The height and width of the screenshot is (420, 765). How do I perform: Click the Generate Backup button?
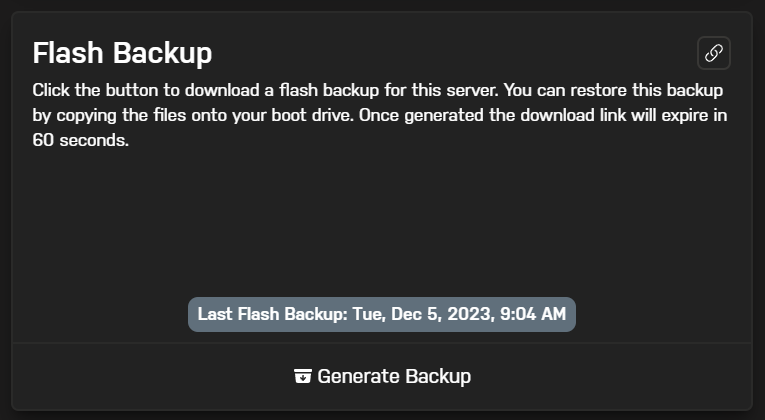(x=382, y=376)
